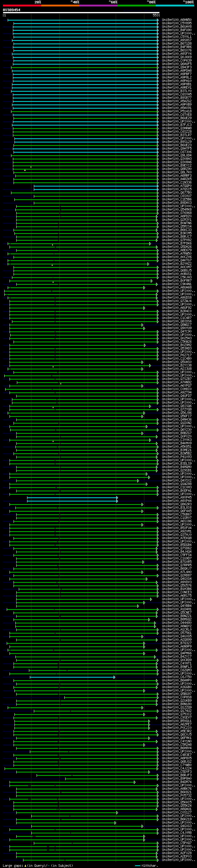This screenshot has width=197, height=868.
Task: Click the orange ~40% identity legend segment
Action: 60,6
